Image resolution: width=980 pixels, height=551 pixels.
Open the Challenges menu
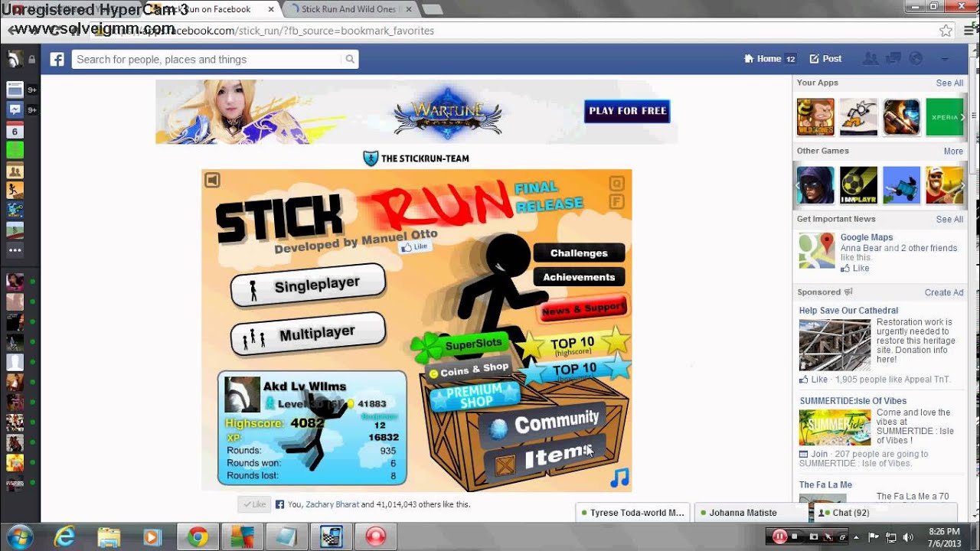[579, 253]
